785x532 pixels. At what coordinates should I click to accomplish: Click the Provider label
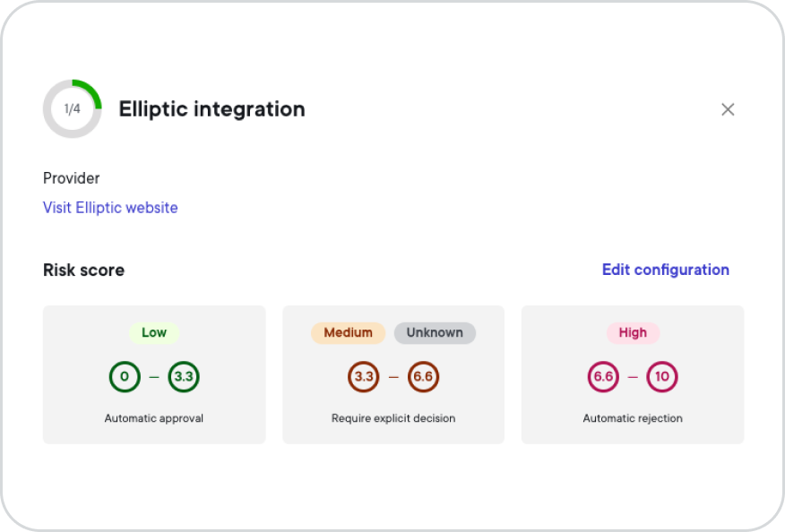coord(71,178)
